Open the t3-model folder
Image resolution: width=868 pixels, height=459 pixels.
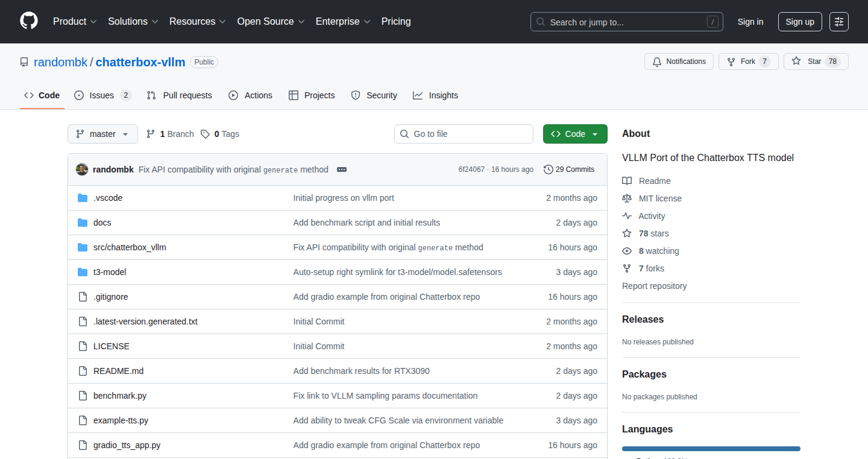point(110,272)
